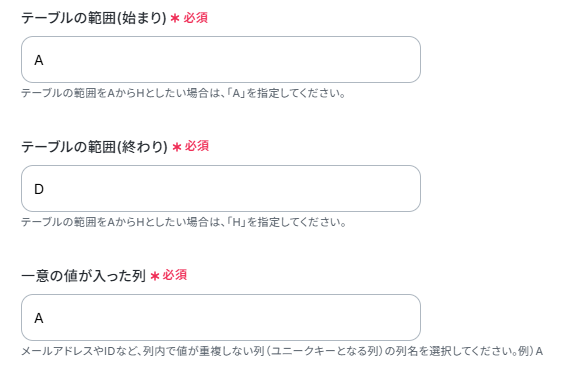564x369 pixels.
Task: Click the ユニークキーとなる列 phrase in the bottom hint
Action: [x=324, y=351]
